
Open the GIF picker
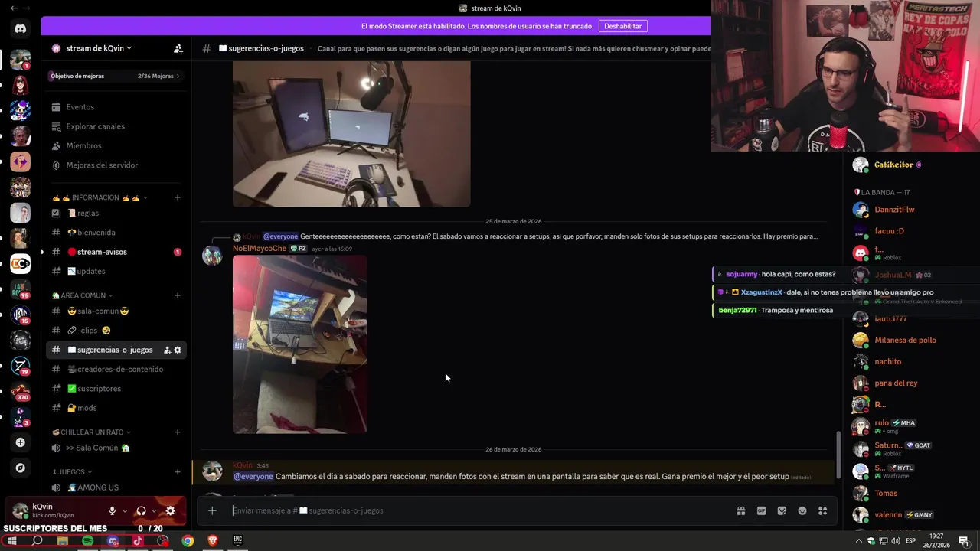pyautogui.click(x=761, y=510)
